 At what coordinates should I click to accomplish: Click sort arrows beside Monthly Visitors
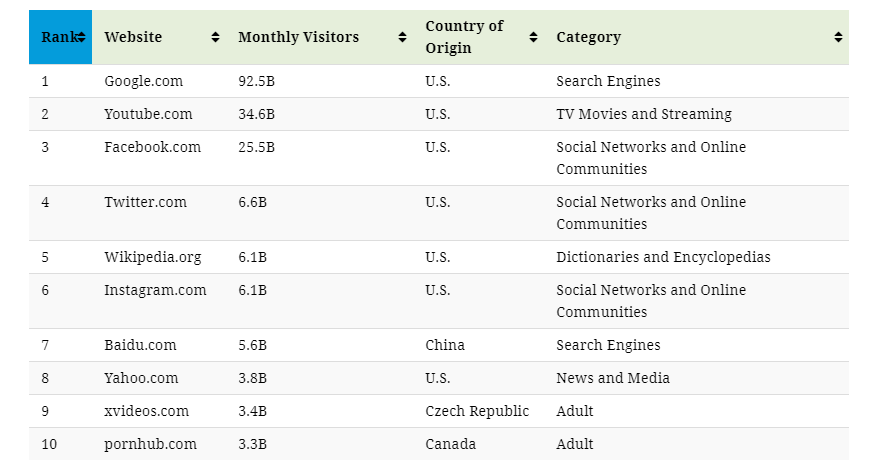coord(402,38)
